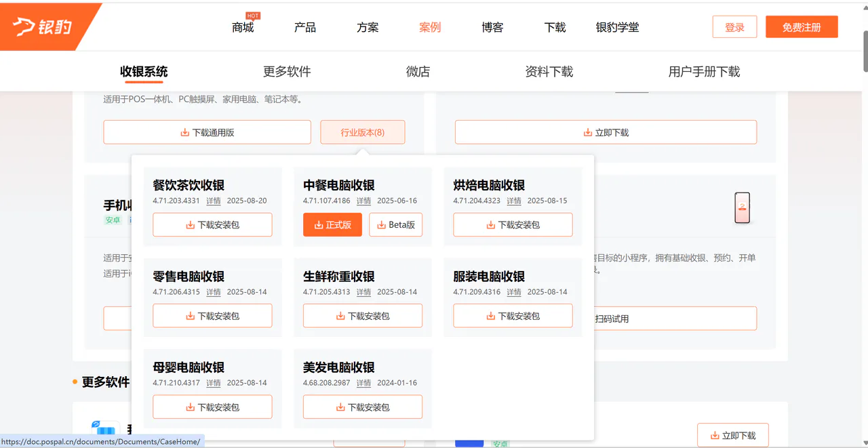
Task: Switch to the 更多软件 tab
Action: 287,71
